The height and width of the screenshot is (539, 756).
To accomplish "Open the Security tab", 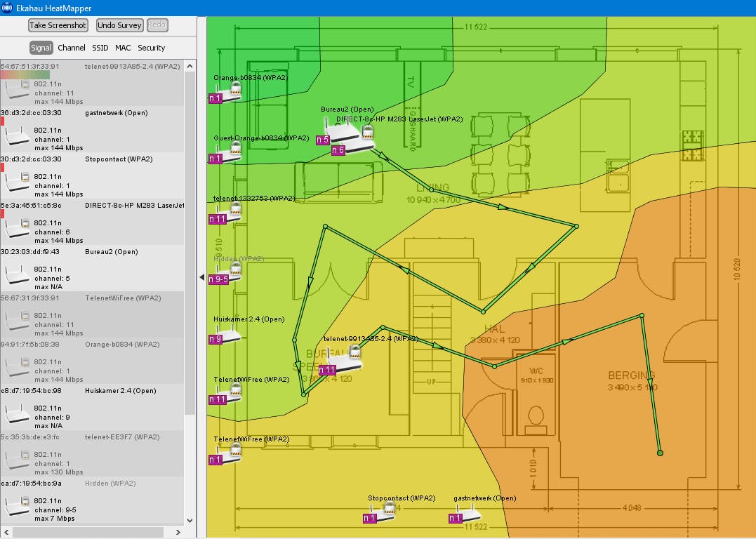I will 151,48.
